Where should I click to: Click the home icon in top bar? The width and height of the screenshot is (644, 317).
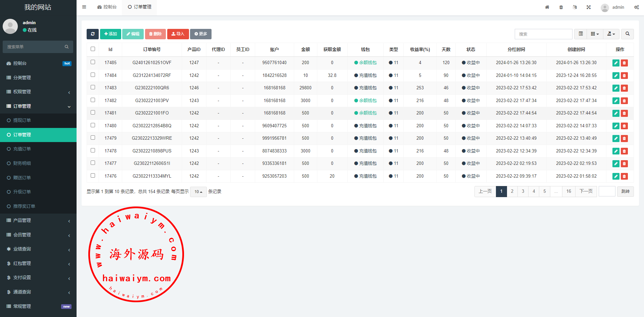click(x=547, y=7)
